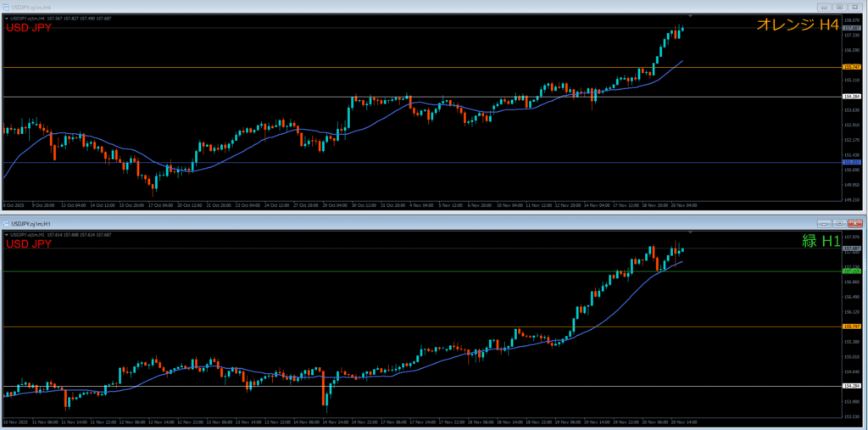Click the H1 chart window icon
This screenshot has height=430, width=868.
tap(7, 224)
